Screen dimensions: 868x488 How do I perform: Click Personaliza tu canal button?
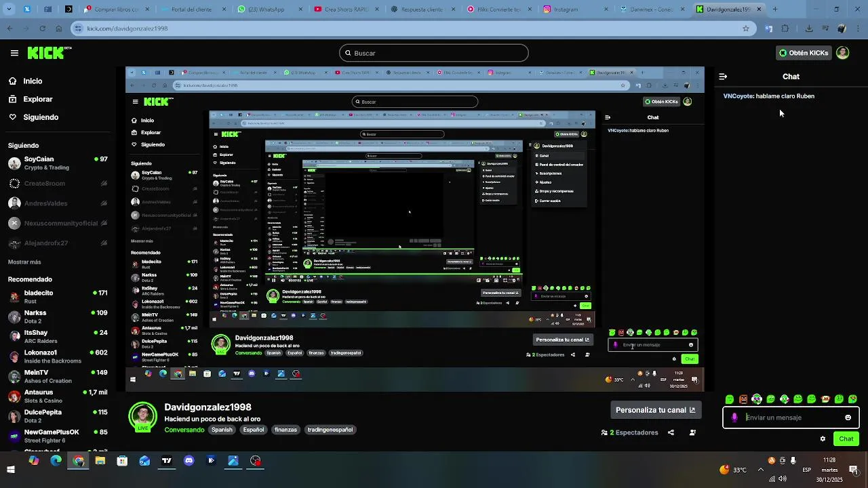coord(655,410)
